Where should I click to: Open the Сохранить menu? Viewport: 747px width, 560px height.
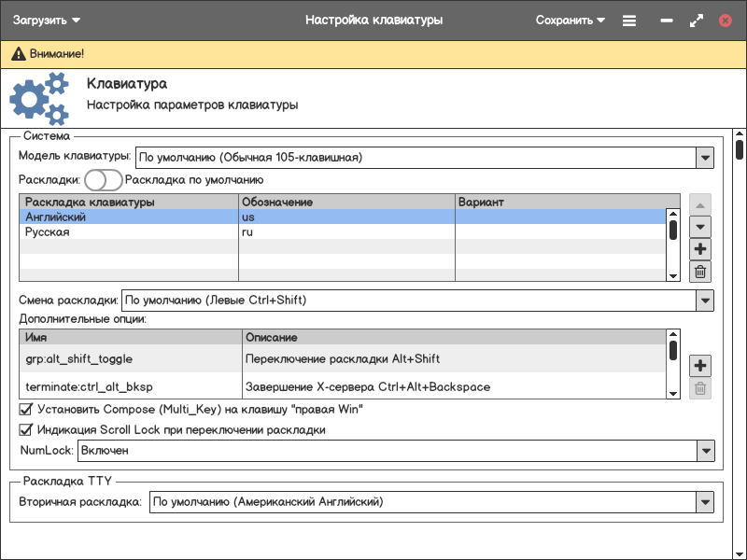click(x=570, y=21)
